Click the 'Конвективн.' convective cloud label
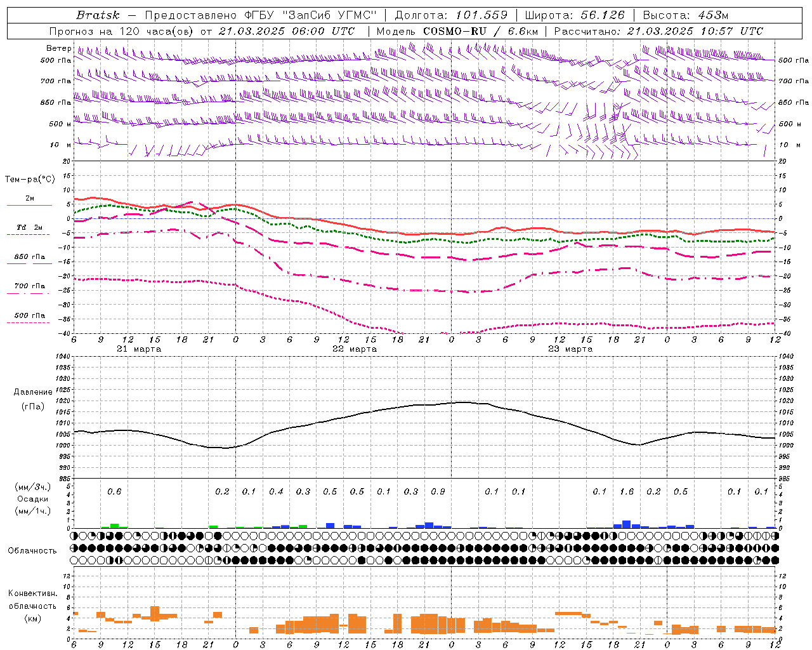This screenshot has height=650, width=812. (x=32, y=594)
